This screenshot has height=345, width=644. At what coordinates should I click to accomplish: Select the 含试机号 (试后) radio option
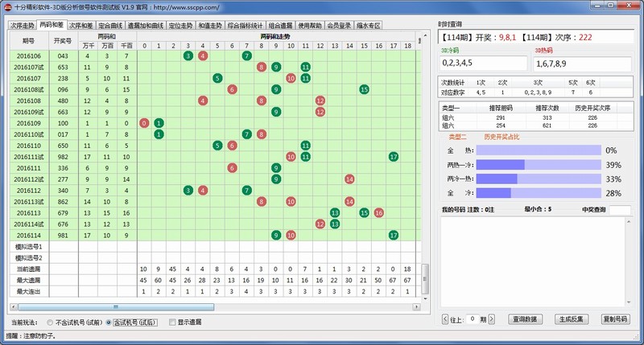click(109, 322)
